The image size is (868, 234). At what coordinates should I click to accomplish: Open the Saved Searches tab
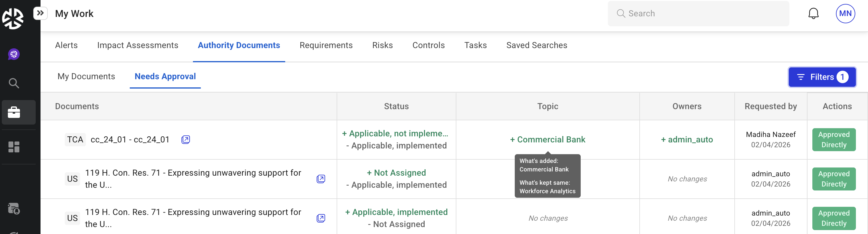(537, 45)
